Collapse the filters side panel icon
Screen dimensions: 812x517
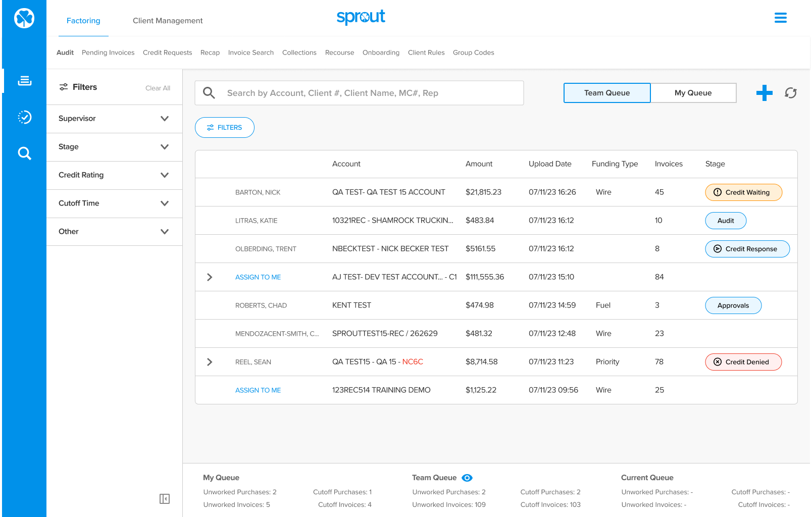coord(165,499)
